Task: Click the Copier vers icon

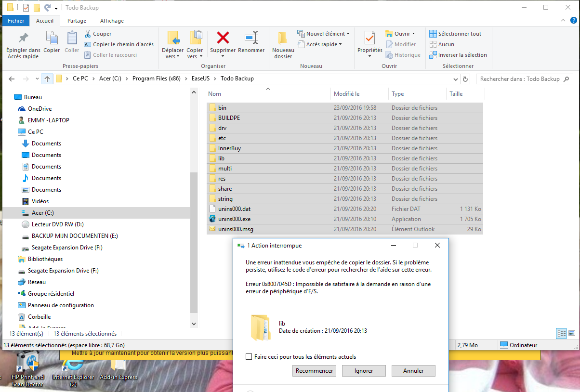Action: (x=195, y=38)
